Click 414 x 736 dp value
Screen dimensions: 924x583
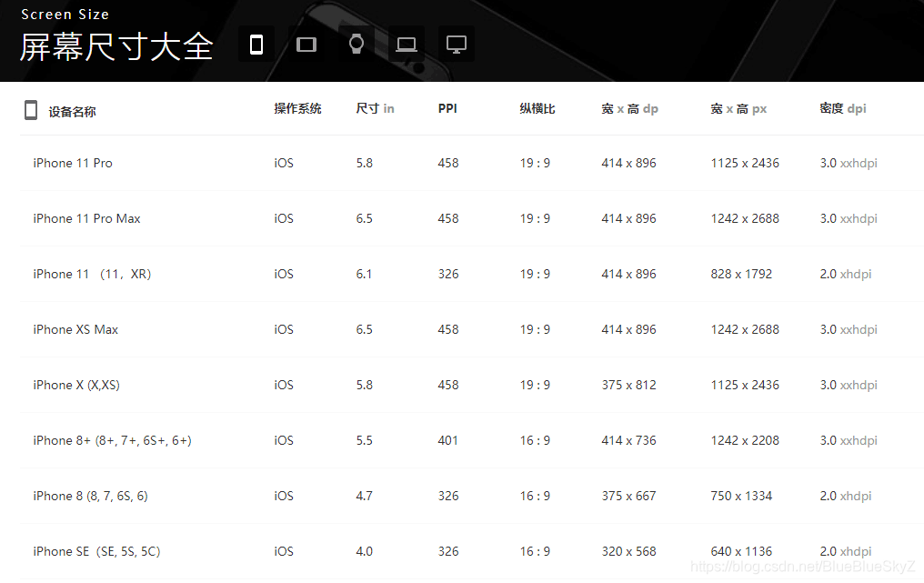point(628,440)
